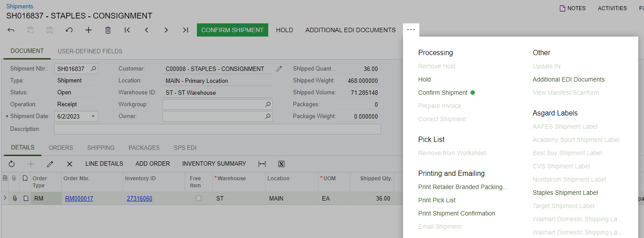
Task: Click the three-dot more actions button
Action: coord(411,30)
